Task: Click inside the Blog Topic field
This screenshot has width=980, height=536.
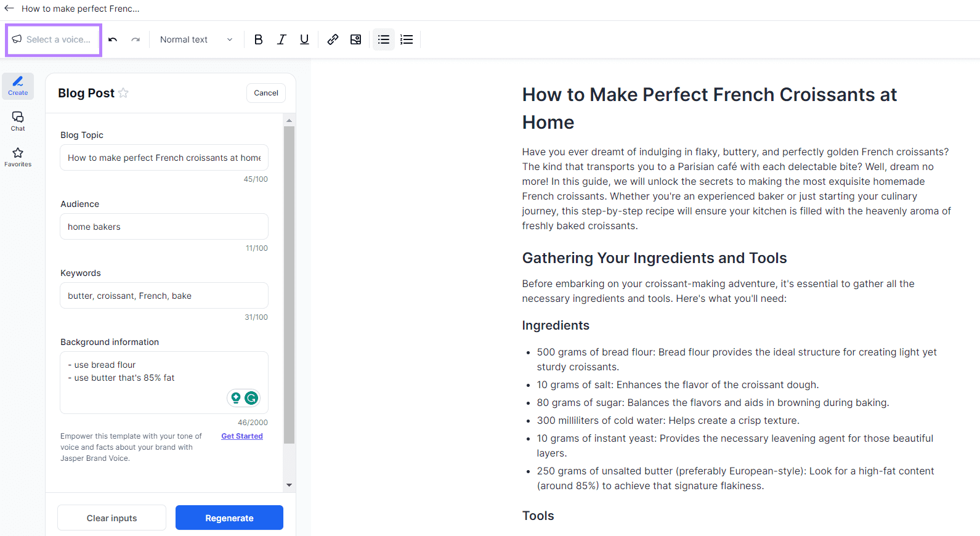Action: (x=163, y=157)
